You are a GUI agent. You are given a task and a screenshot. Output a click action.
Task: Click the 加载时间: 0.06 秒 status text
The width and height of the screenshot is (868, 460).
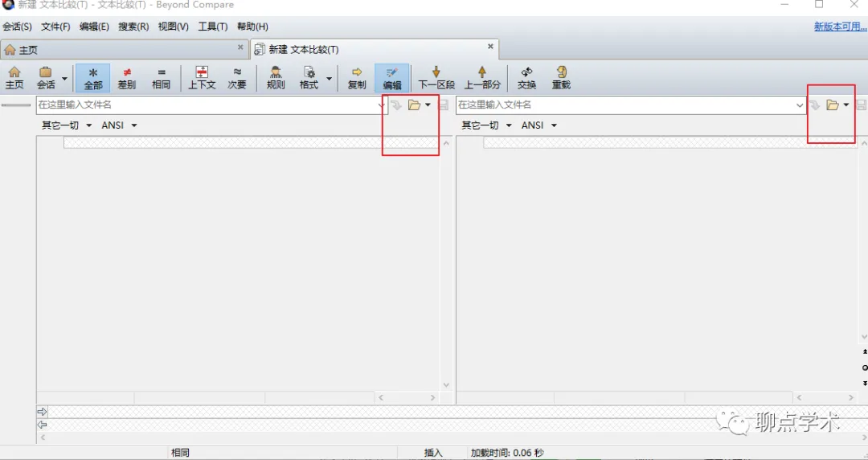506,453
